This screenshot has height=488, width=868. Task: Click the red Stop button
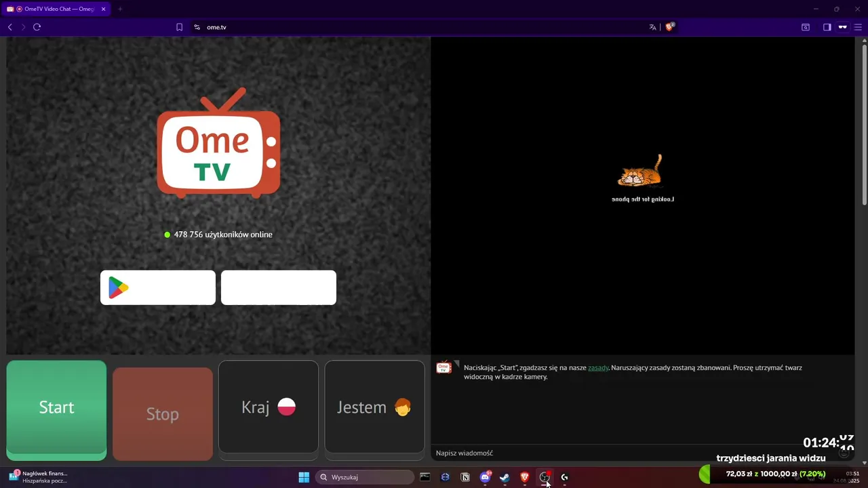[163, 414]
